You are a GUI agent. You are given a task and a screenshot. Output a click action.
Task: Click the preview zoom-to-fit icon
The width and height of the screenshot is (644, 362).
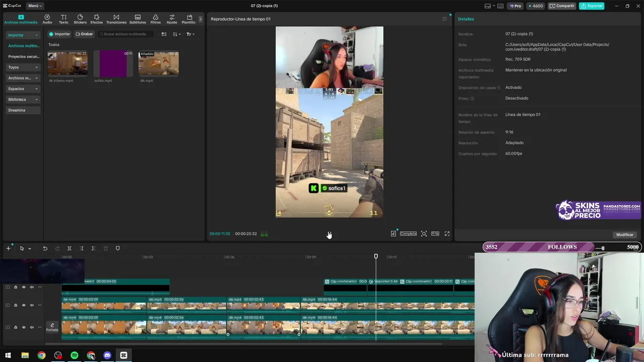coord(424,234)
